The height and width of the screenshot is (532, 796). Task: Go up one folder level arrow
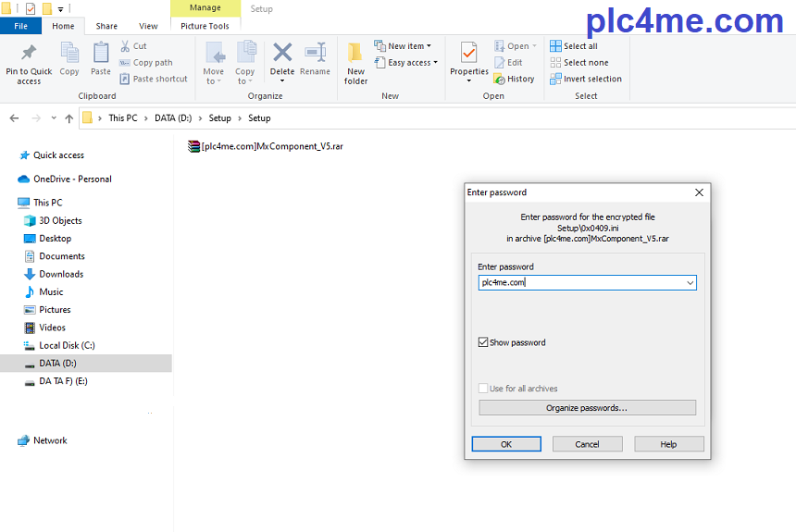(69, 118)
